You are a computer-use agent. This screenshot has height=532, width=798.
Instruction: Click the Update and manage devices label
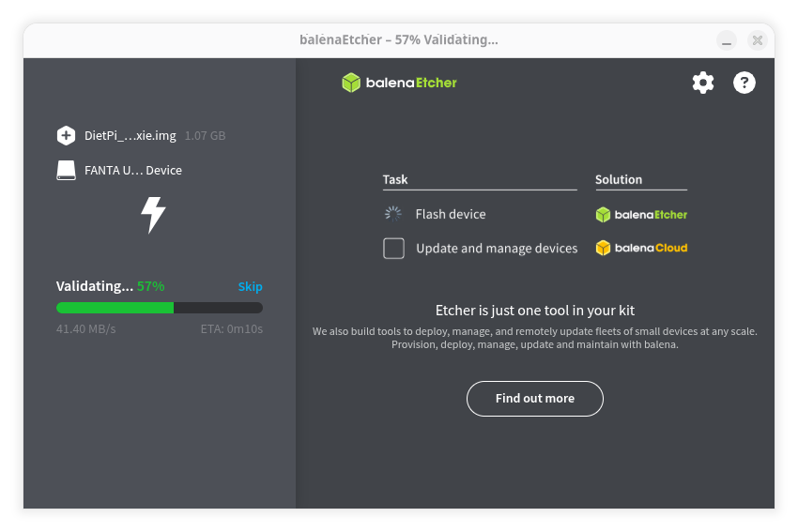[x=497, y=249]
